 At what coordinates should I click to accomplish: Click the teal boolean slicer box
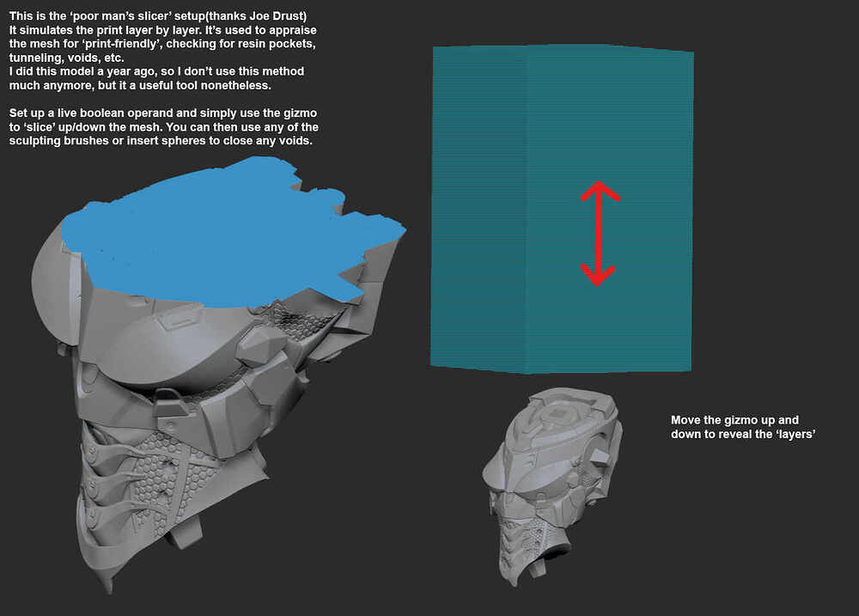[562, 210]
